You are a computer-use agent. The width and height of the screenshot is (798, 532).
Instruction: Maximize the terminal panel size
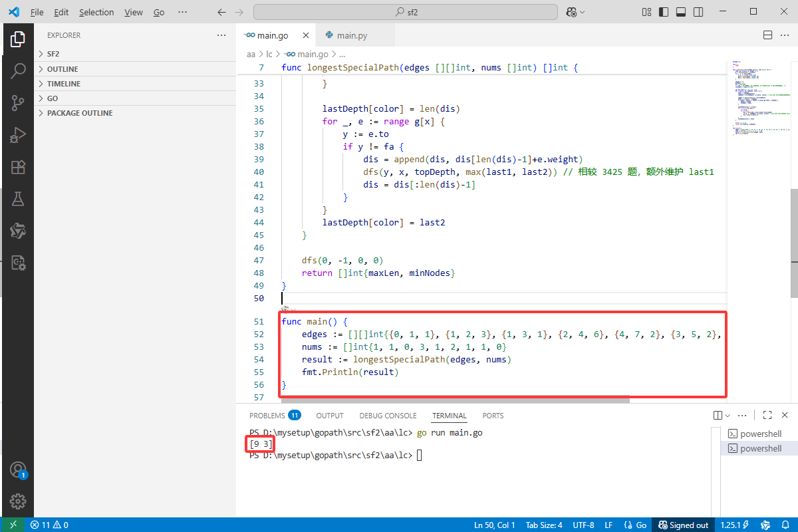click(767, 416)
